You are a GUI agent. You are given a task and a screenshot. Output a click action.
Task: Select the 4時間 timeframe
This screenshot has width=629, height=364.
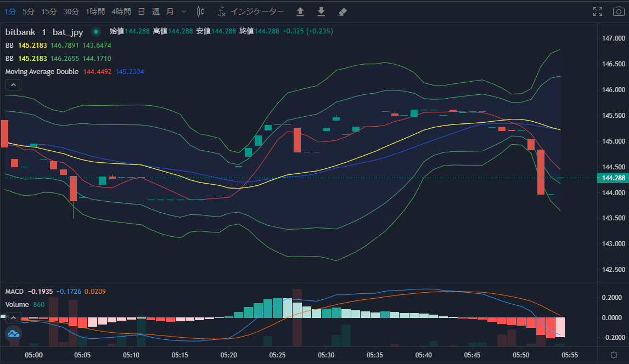point(121,12)
